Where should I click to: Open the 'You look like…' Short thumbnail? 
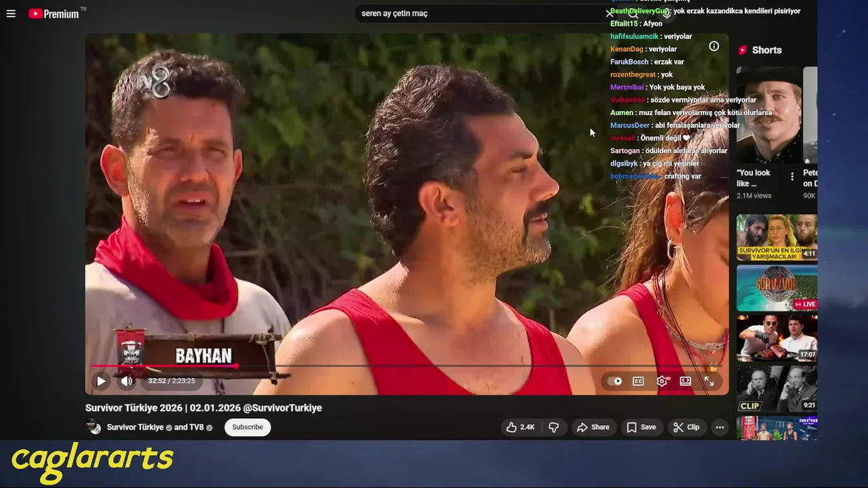(x=769, y=115)
